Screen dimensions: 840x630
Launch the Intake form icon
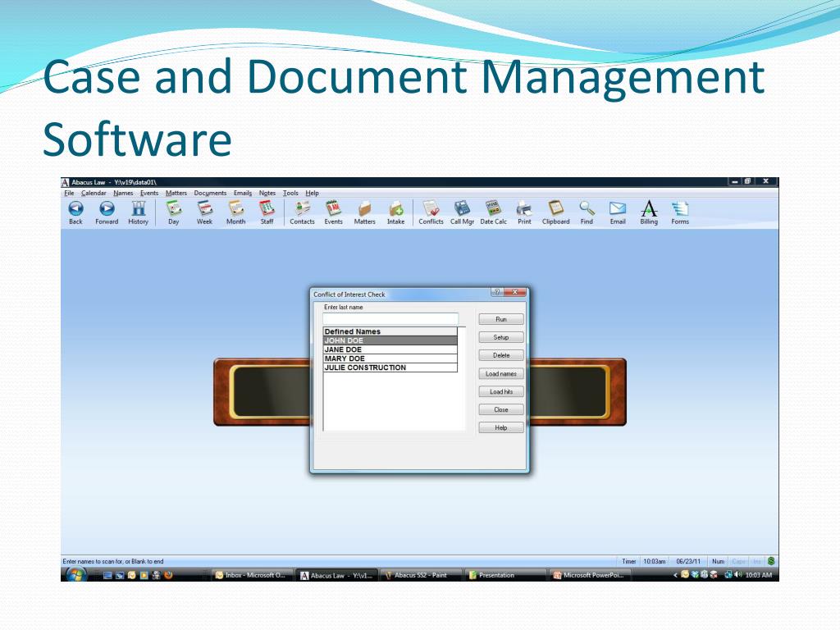(x=396, y=212)
